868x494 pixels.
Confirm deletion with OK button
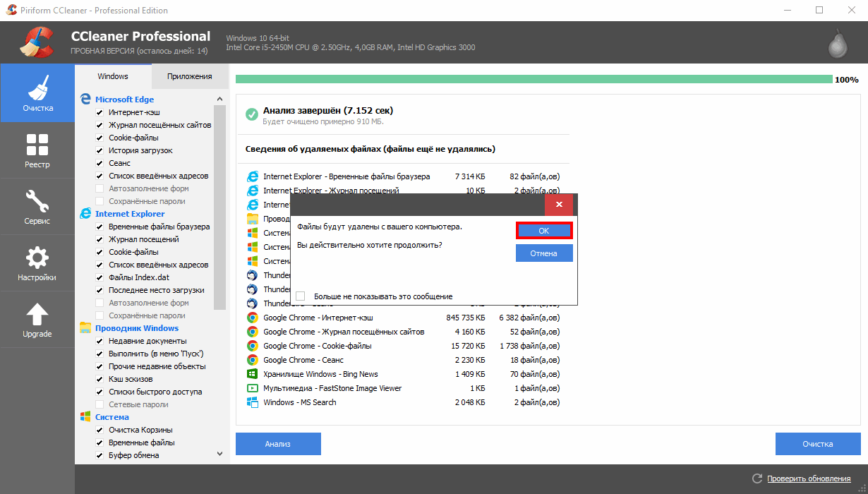[x=544, y=231]
